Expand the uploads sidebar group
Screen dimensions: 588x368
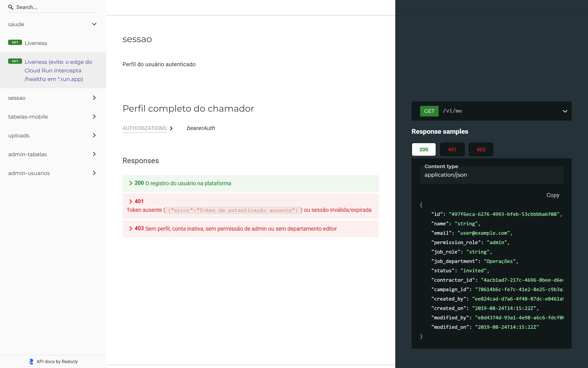click(x=94, y=135)
